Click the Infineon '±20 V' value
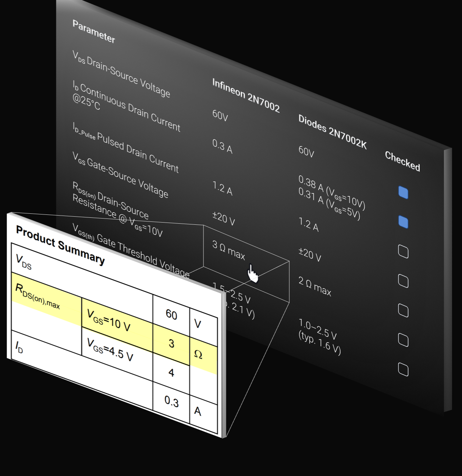Screen dimensions: 462x476 click(224, 219)
